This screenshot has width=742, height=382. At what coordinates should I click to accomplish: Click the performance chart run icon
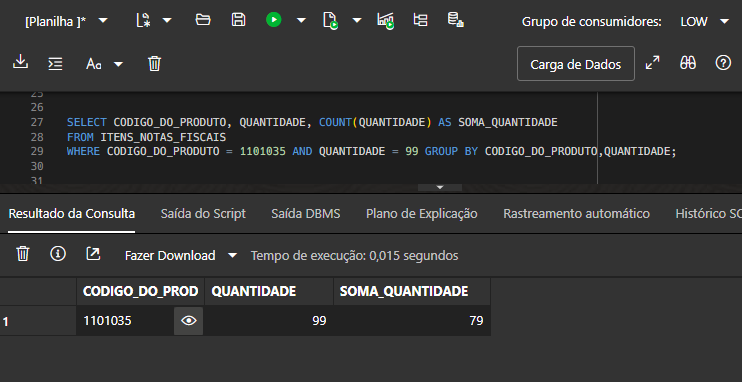pyautogui.click(x=386, y=20)
